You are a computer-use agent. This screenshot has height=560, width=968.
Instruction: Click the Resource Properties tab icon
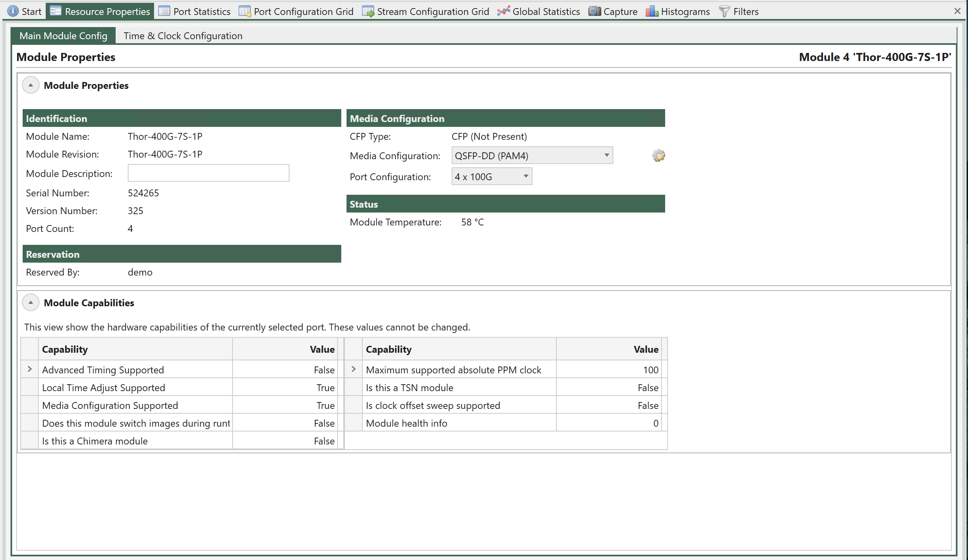(x=56, y=11)
